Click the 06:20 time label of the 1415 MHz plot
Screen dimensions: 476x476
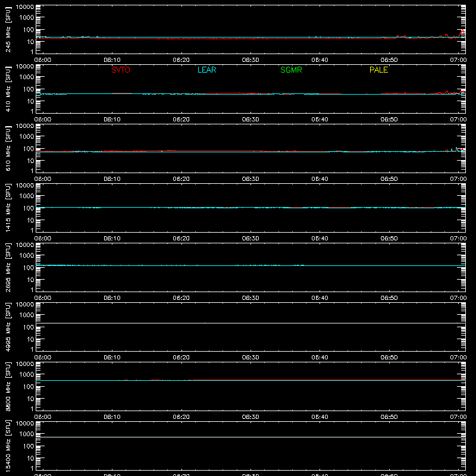pyautogui.click(x=181, y=239)
